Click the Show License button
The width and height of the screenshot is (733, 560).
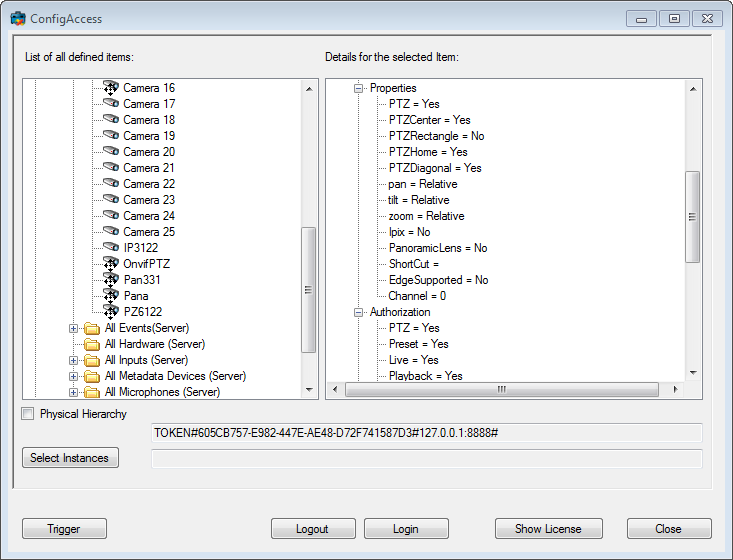point(545,529)
